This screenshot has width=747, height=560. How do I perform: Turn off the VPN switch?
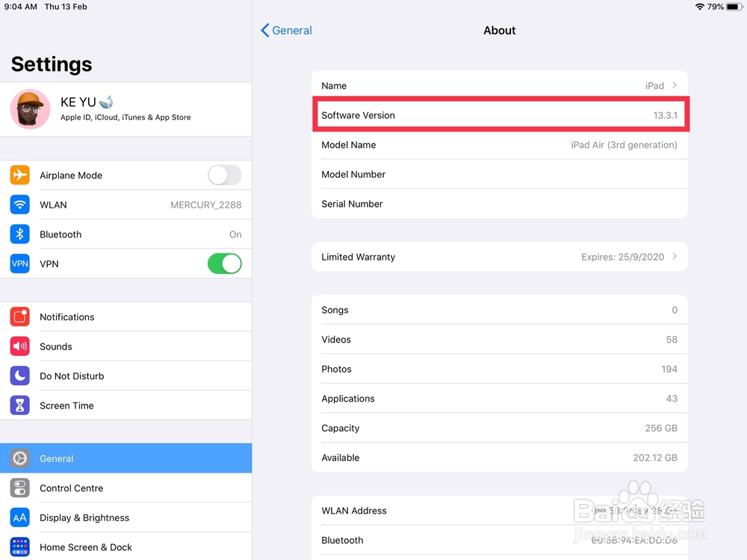pyautogui.click(x=224, y=264)
